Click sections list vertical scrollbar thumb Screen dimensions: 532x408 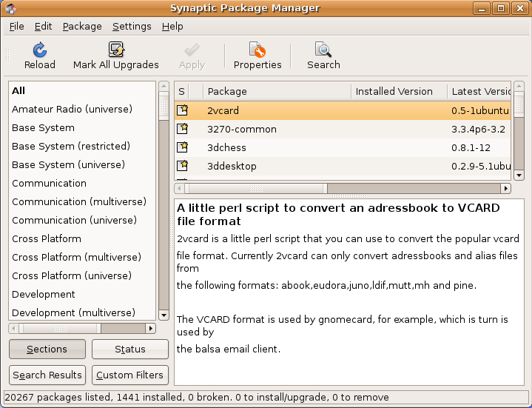click(164, 106)
